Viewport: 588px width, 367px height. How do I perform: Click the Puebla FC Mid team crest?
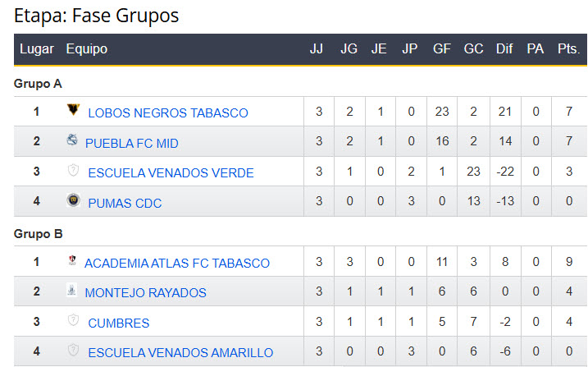72,141
